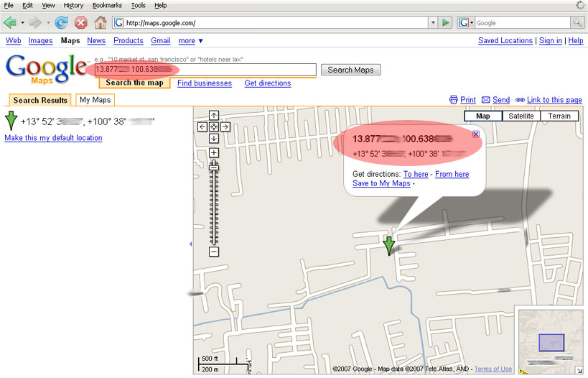Screen dimensions: 588x378
Task: Stop loading with the red X icon
Action: [x=80, y=23]
